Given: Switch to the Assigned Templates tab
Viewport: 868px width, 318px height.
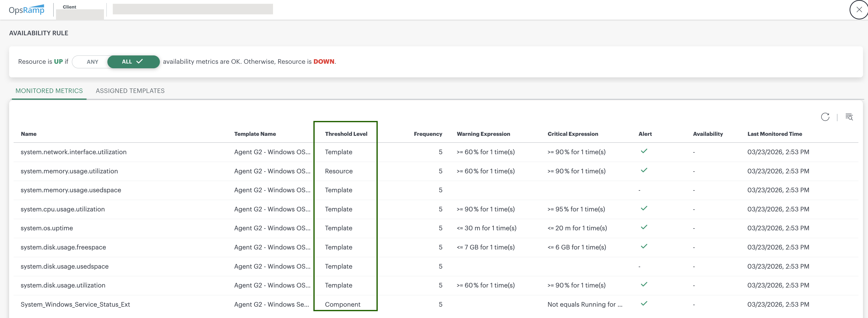Looking at the screenshot, I should click(130, 91).
